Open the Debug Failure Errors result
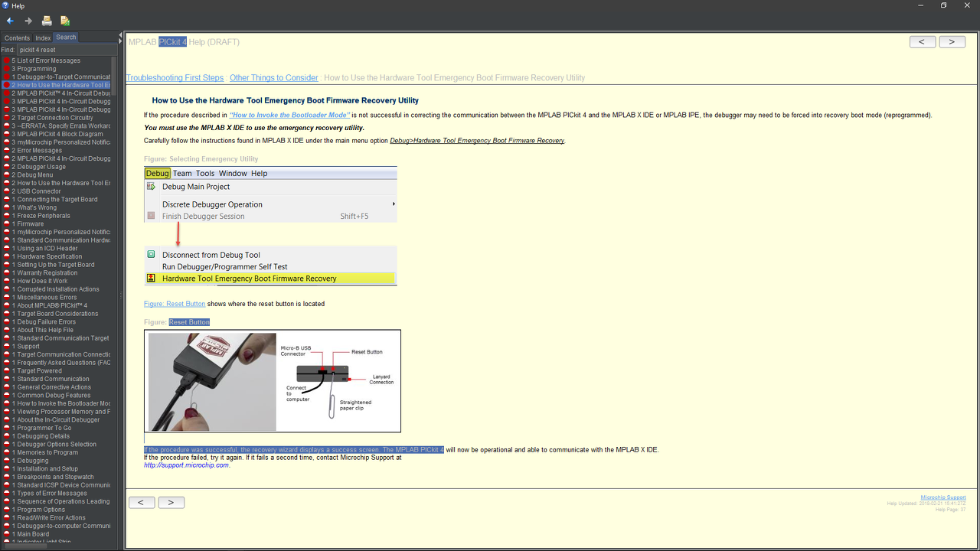The image size is (980, 551). pos(44,322)
